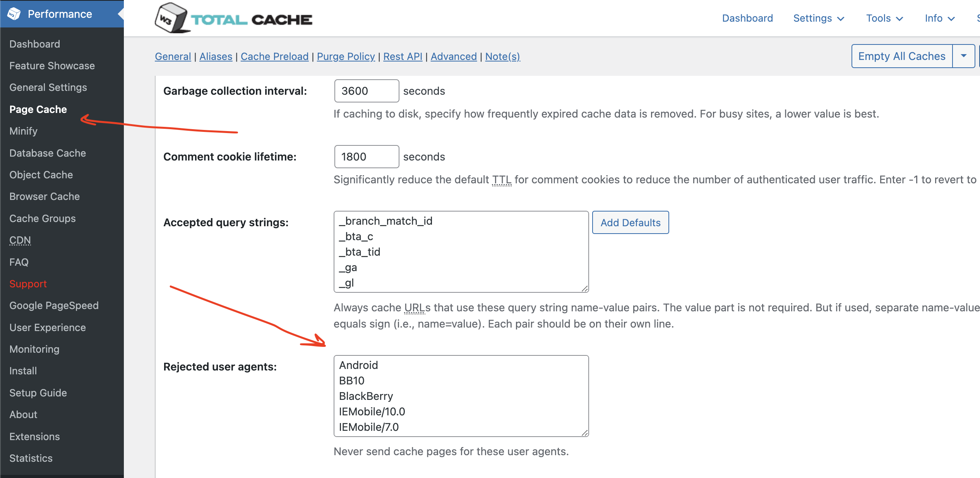Open the Empty All Caches dropdown arrow

[x=963, y=56]
